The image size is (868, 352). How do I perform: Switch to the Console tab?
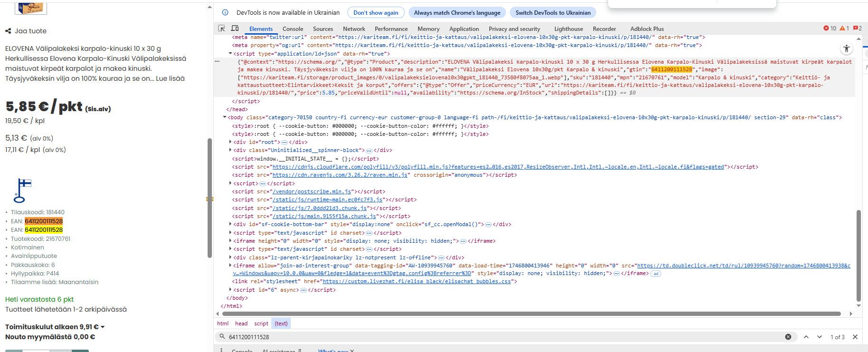click(x=293, y=29)
